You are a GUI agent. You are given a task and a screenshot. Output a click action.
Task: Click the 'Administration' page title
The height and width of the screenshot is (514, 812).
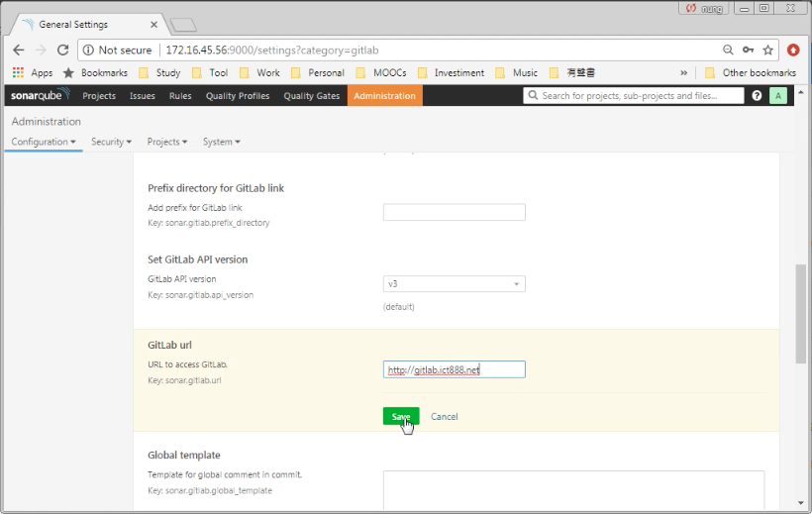click(47, 121)
